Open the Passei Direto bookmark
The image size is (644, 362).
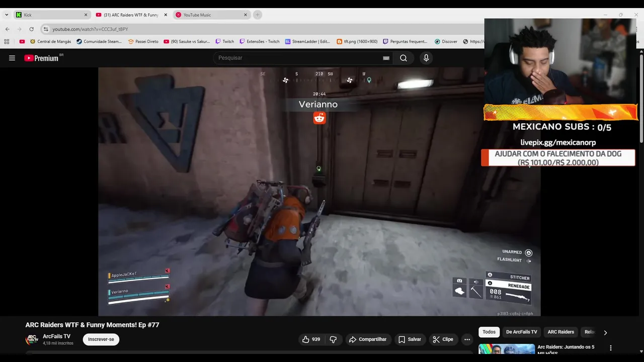coord(143,42)
